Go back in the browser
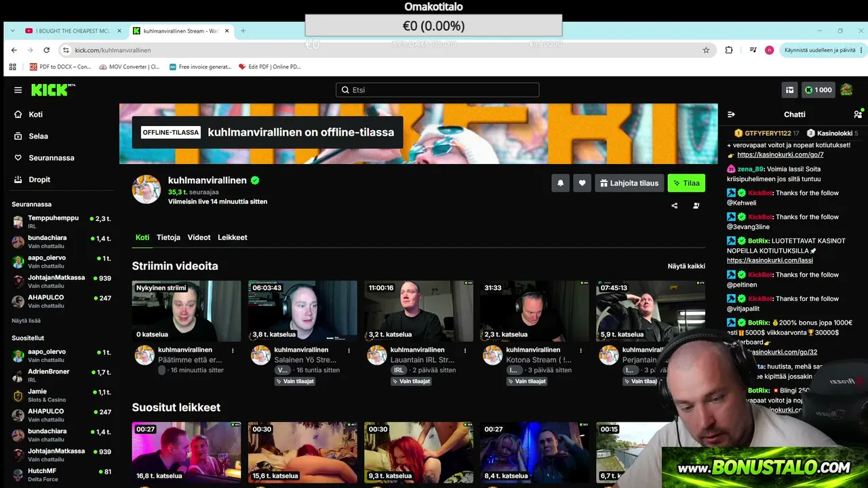The width and height of the screenshot is (868, 488). 14,50
